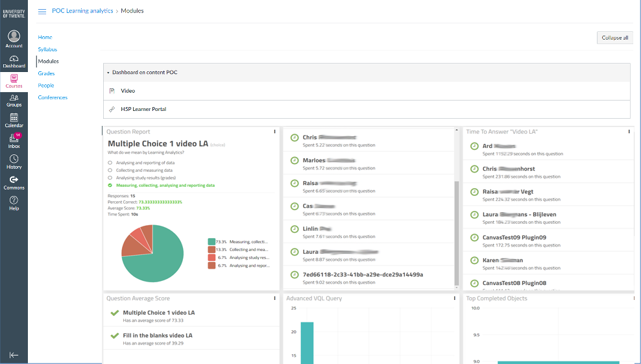Click 'Chris' row spent 5.22 seconds
The image size is (641, 364).
pos(369,140)
